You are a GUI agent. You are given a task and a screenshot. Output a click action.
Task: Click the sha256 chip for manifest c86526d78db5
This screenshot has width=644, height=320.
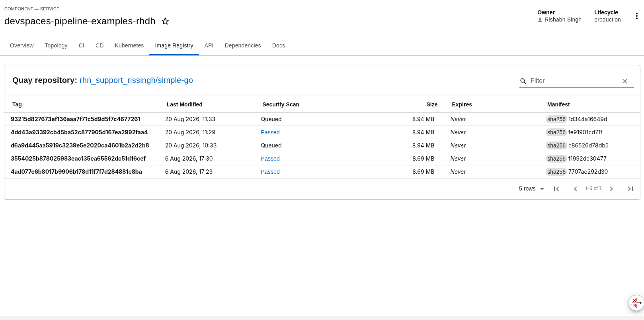[x=556, y=145]
